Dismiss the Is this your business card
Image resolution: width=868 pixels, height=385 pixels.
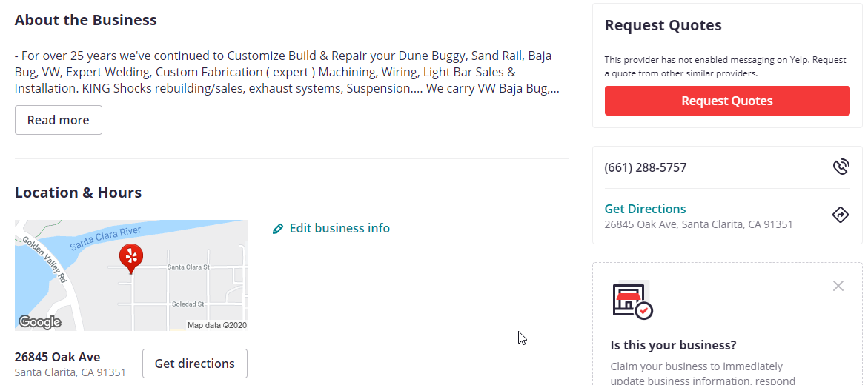click(838, 286)
